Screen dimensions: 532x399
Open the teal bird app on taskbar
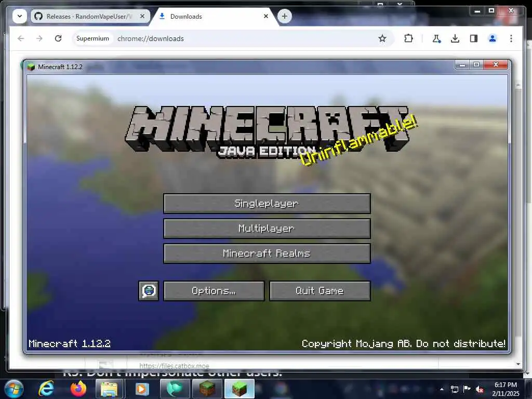(x=175, y=389)
